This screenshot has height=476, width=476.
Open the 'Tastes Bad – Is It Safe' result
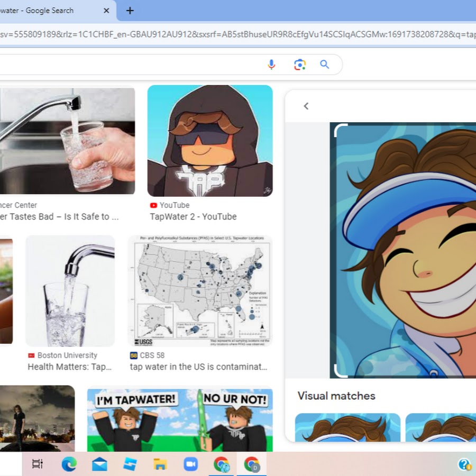(59, 217)
